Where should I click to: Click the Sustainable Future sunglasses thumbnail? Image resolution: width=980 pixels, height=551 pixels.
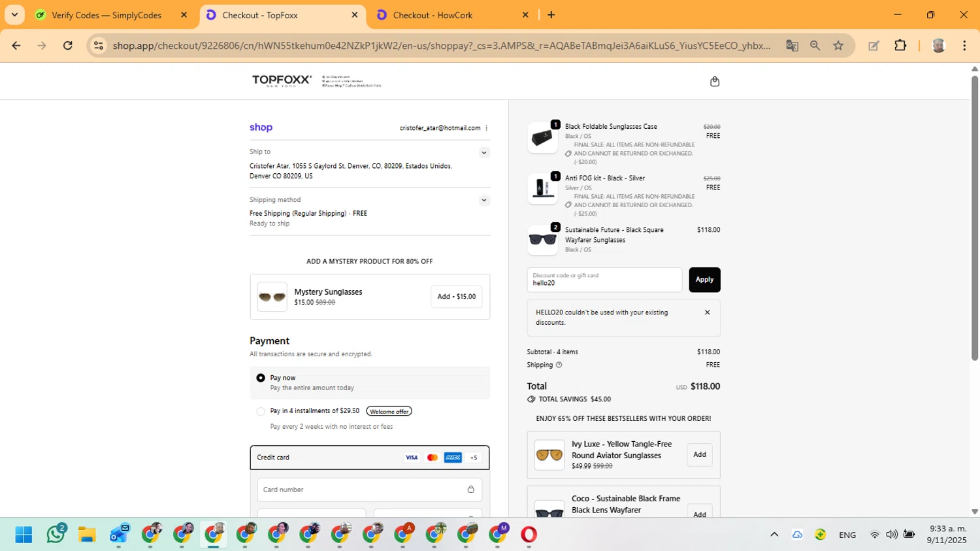543,240
